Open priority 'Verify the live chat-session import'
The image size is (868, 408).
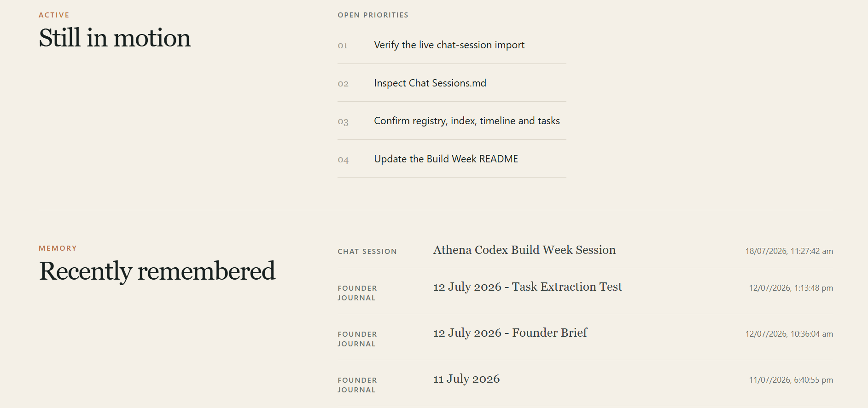[x=449, y=45]
